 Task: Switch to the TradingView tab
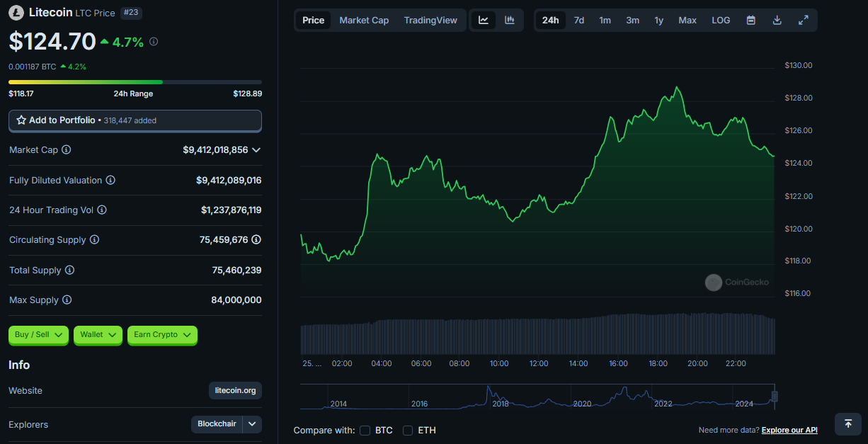(430, 20)
